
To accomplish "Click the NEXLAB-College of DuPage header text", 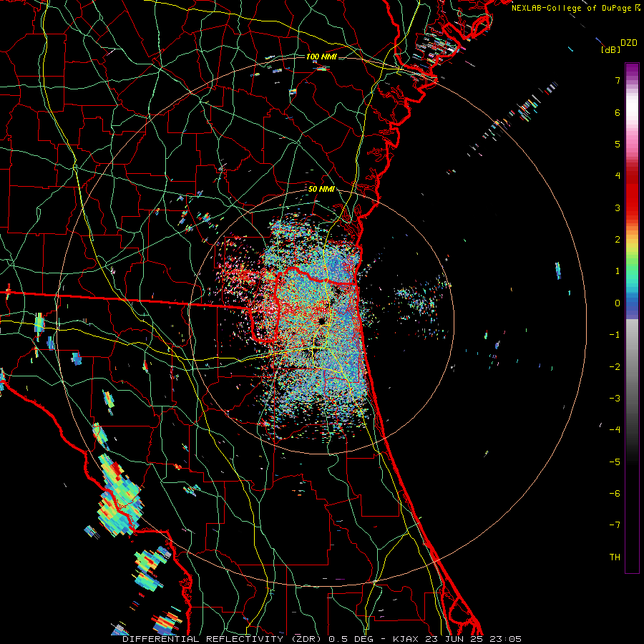I will click(576, 8).
